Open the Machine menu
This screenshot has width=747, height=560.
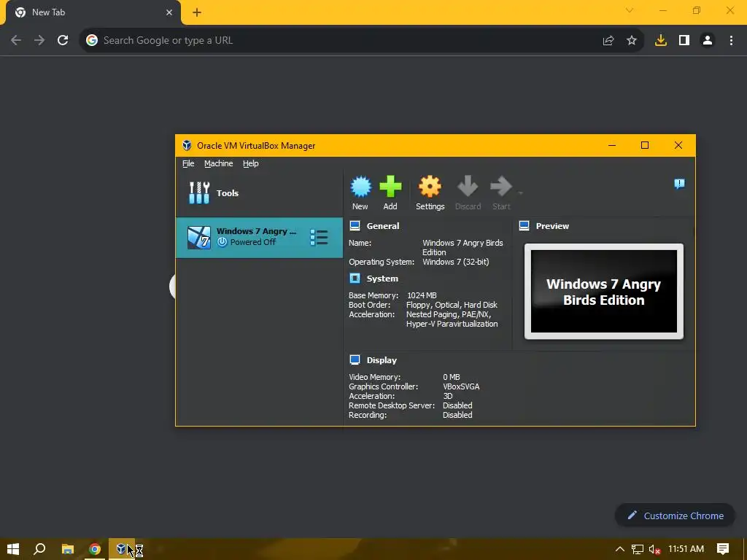[x=218, y=163]
